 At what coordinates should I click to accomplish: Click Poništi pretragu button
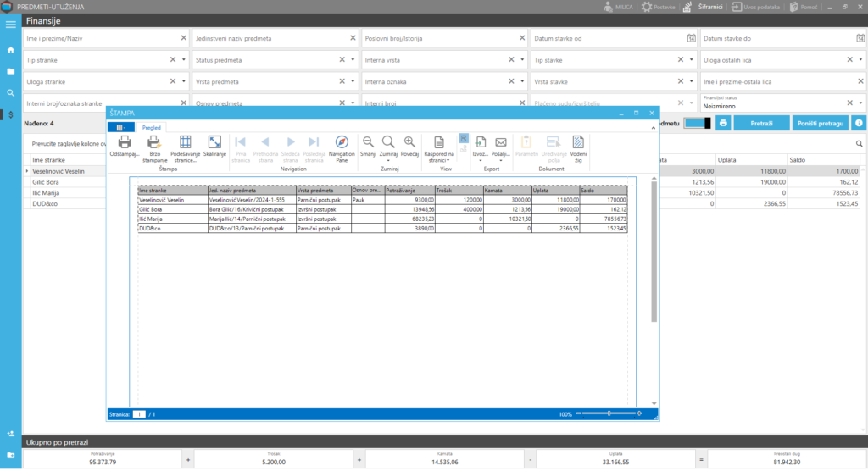coord(820,123)
